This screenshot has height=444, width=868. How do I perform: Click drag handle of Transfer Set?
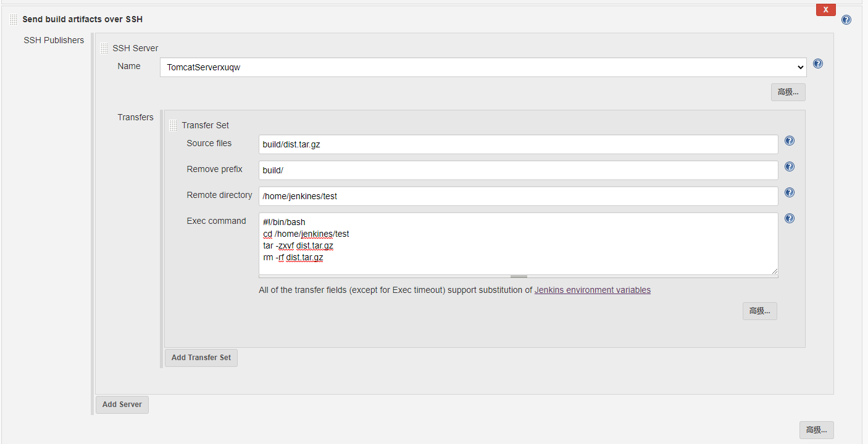[173, 125]
